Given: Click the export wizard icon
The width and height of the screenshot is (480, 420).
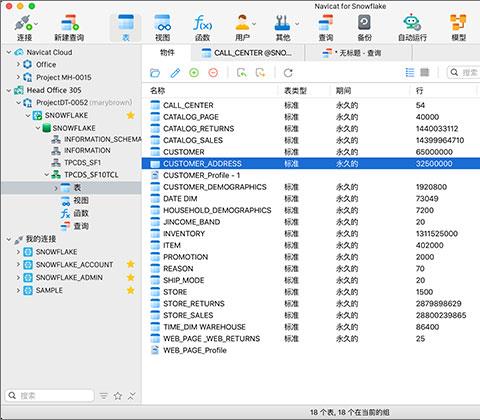Looking at the screenshot, I should (x=261, y=73).
